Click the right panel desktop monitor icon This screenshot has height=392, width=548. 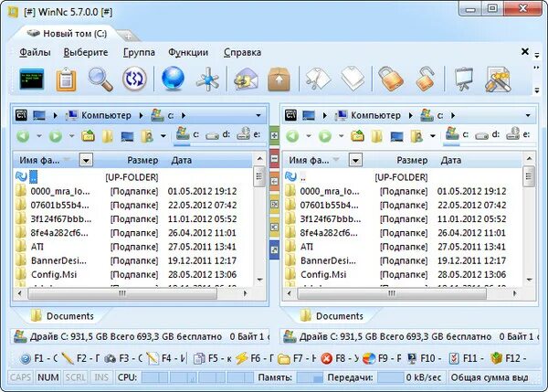pos(309,115)
